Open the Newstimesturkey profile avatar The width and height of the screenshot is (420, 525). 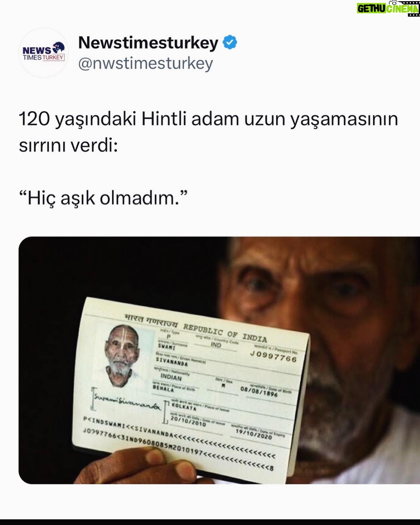click(x=44, y=53)
